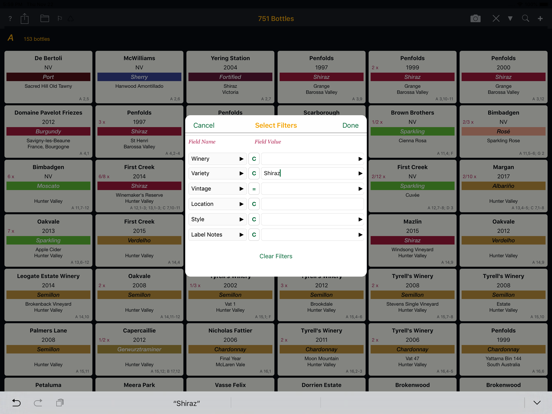Open the Style field name dropdown

coord(217,219)
